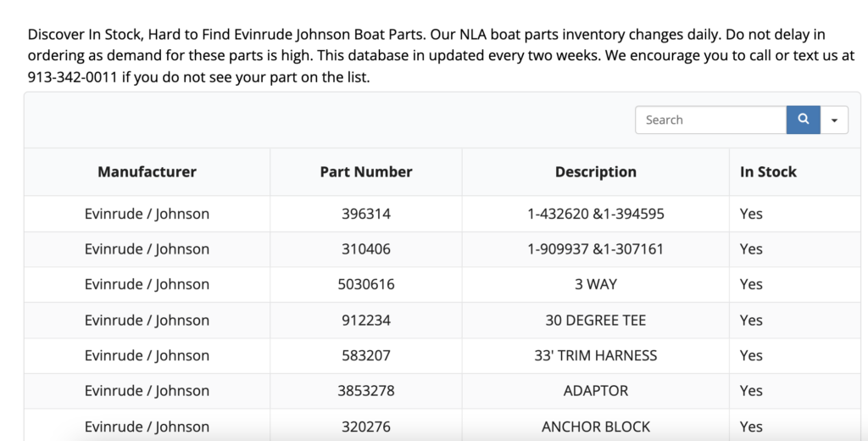
Task: Click part number 912234
Action: 366,320
